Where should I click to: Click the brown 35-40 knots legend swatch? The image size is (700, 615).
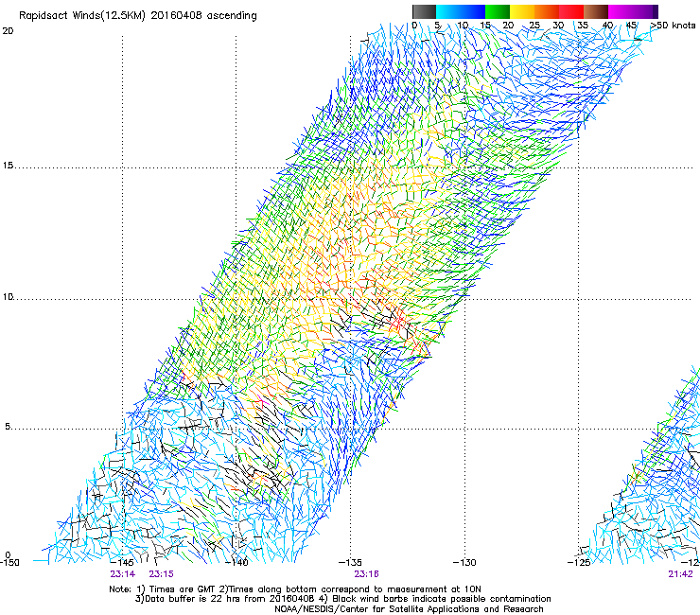(596, 11)
